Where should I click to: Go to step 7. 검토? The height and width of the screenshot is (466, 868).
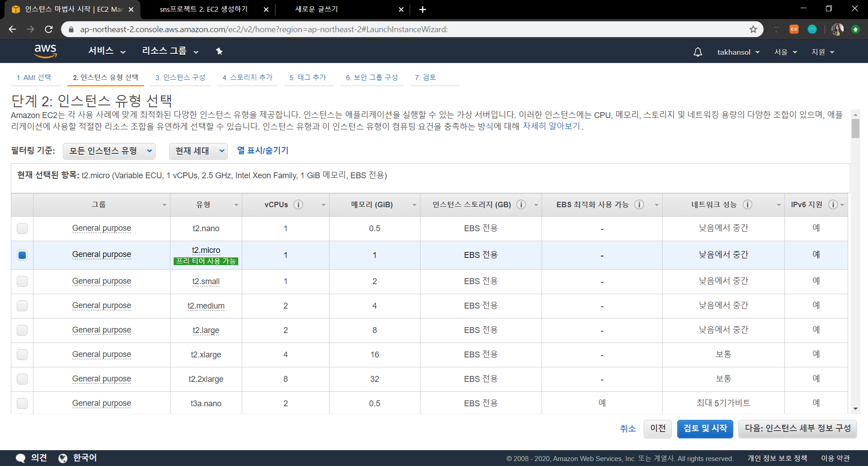click(425, 77)
